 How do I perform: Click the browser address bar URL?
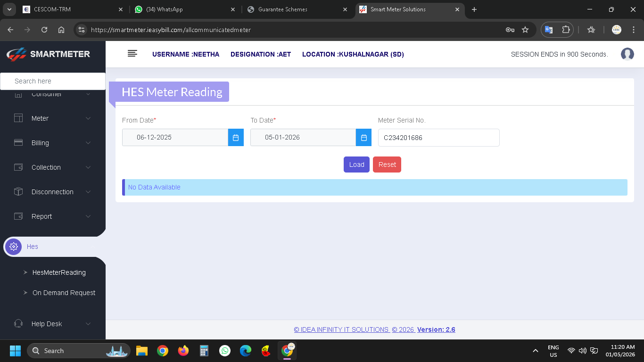point(171,30)
